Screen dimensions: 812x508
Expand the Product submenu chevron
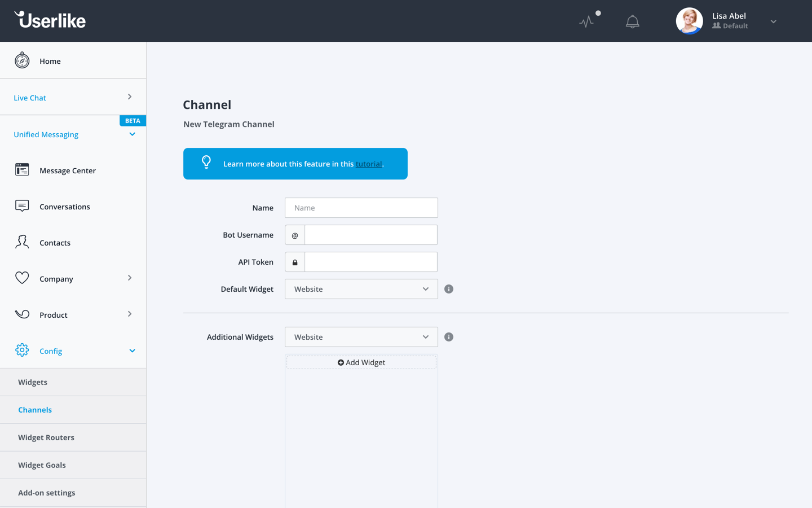[130, 314]
